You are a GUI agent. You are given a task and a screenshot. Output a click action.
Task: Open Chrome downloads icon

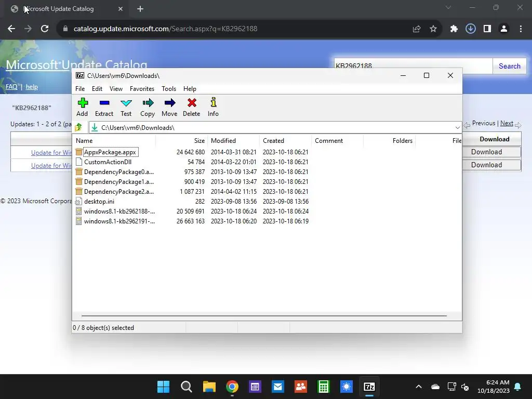471,29
